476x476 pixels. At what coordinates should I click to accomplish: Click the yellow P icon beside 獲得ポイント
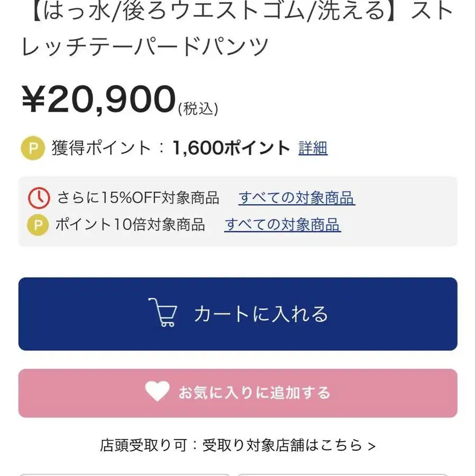tap(33, 148)
